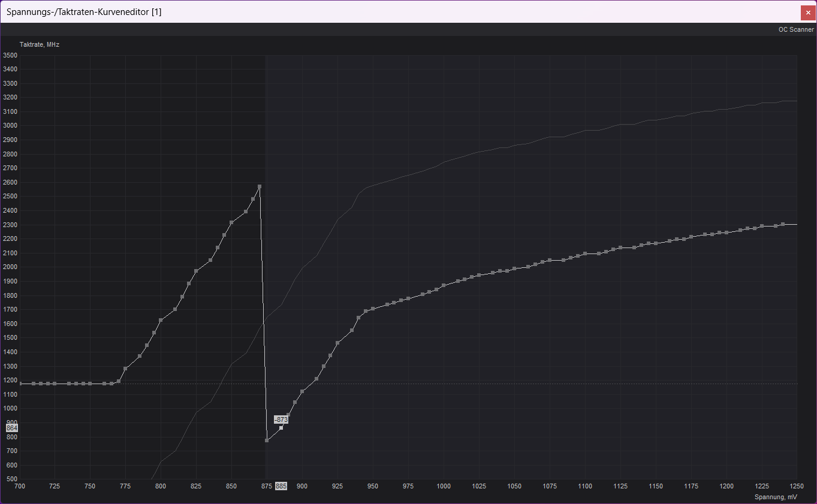Image resolution: width=817 pixels, height=504 pixels.
Task: Close the Kurveneditor window
Action: coord(807,13)
